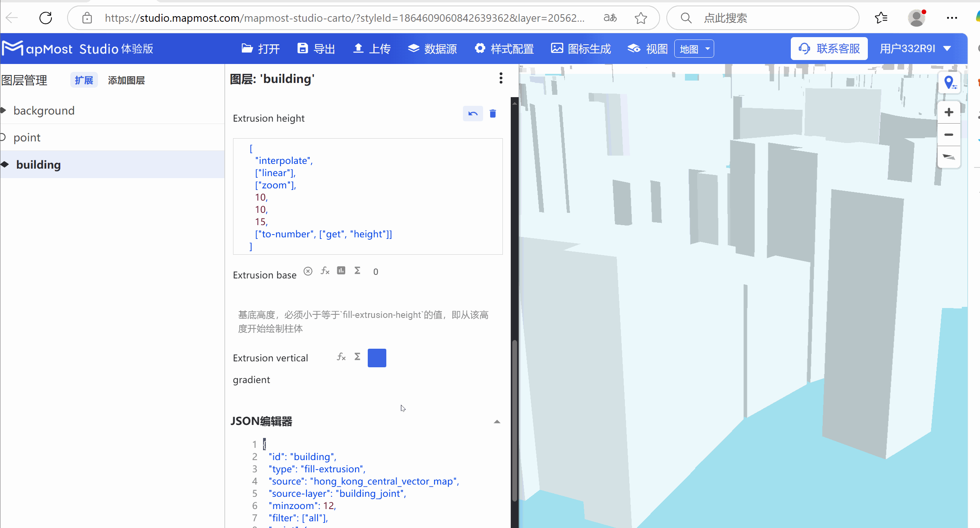Toggle the fx expression for Extrusion vertical gradient
Image resolution: width=980 pixels, height=528 pixels.
coord(341,357)
